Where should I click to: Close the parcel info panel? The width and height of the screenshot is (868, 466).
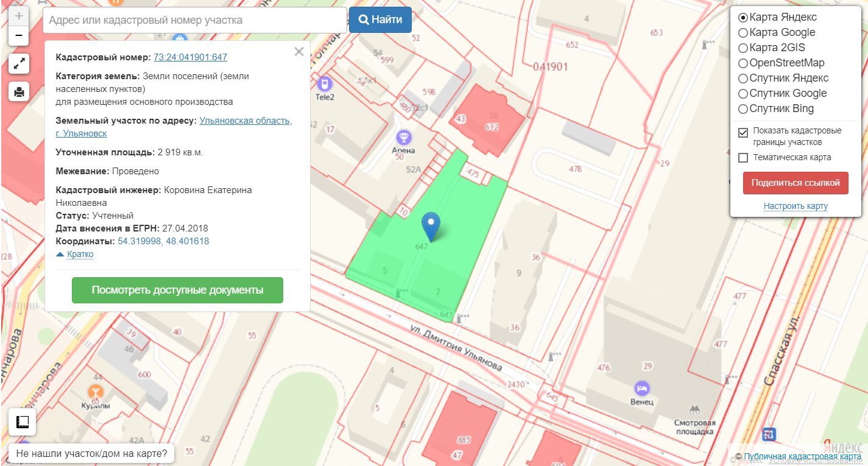[298, 52]
